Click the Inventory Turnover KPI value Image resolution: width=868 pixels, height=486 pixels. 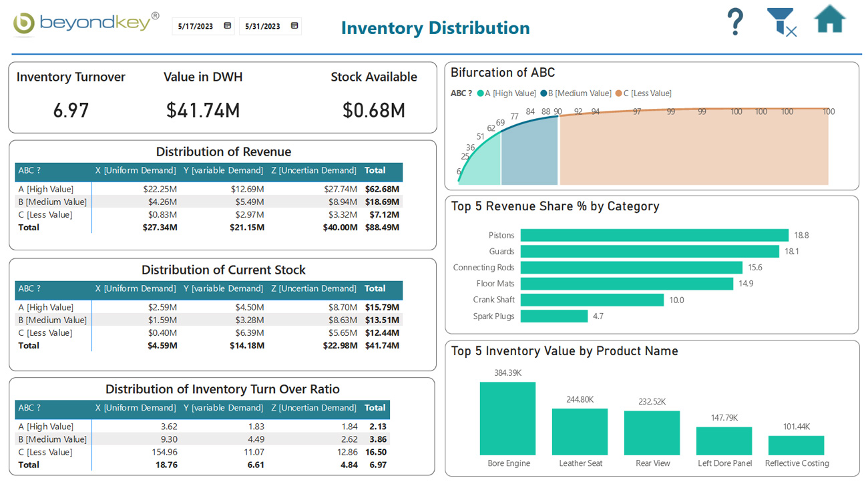(71, 109)
